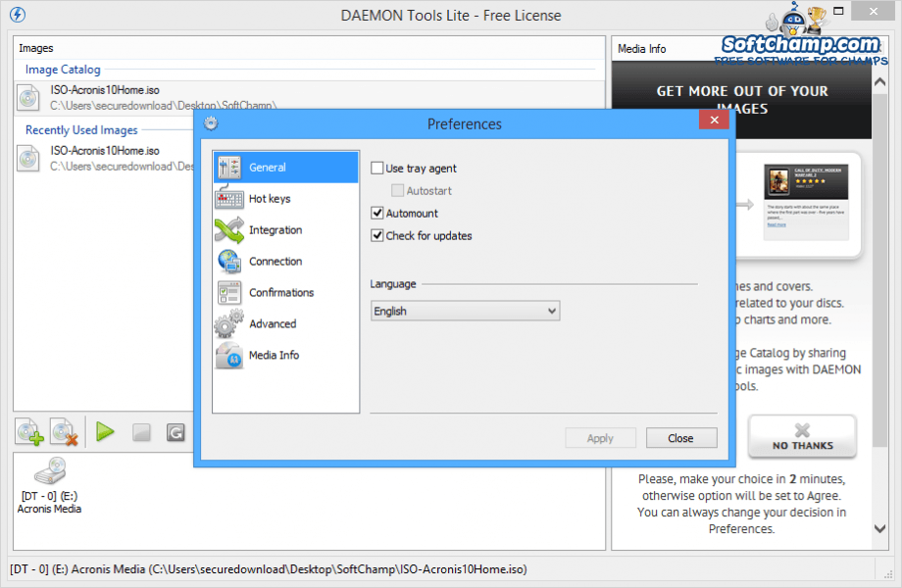
Task: Select ISO-Acronis10Home.iso in Recently Used Images
Action: (x=104, y=158)
